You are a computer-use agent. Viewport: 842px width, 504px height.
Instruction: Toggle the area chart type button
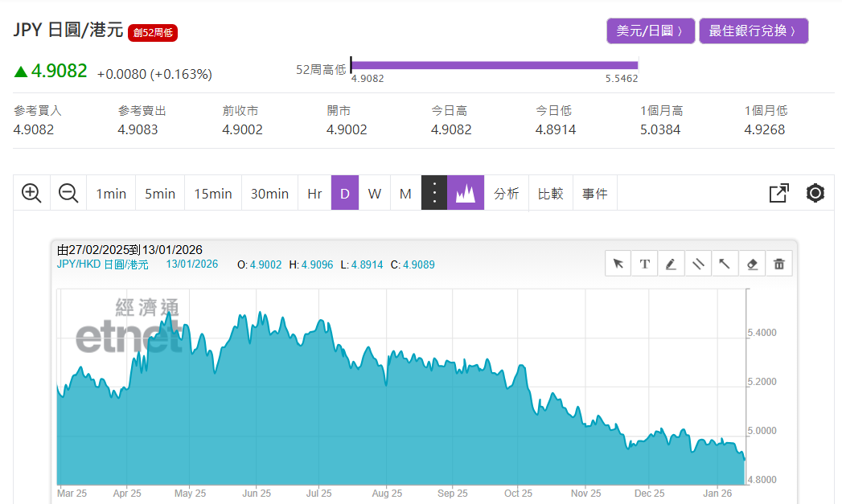coord(466,193)
